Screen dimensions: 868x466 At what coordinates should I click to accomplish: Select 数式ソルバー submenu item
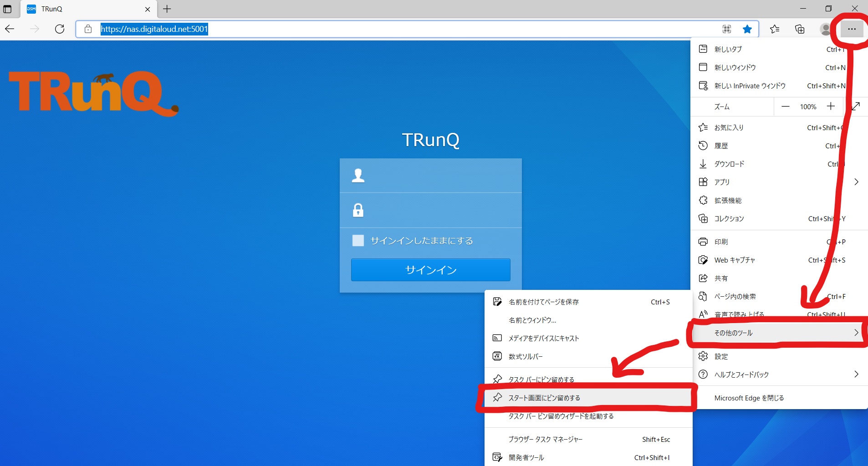588,356
